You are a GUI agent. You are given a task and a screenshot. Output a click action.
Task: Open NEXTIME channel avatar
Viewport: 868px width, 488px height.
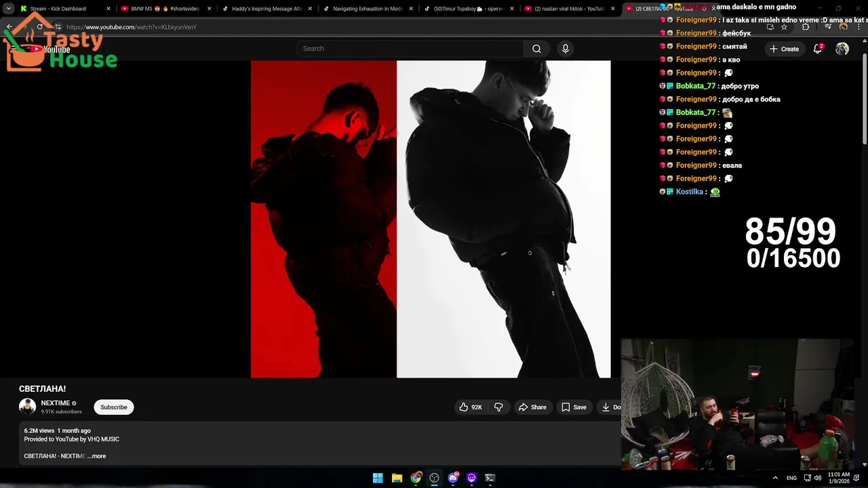pos(27,407)
